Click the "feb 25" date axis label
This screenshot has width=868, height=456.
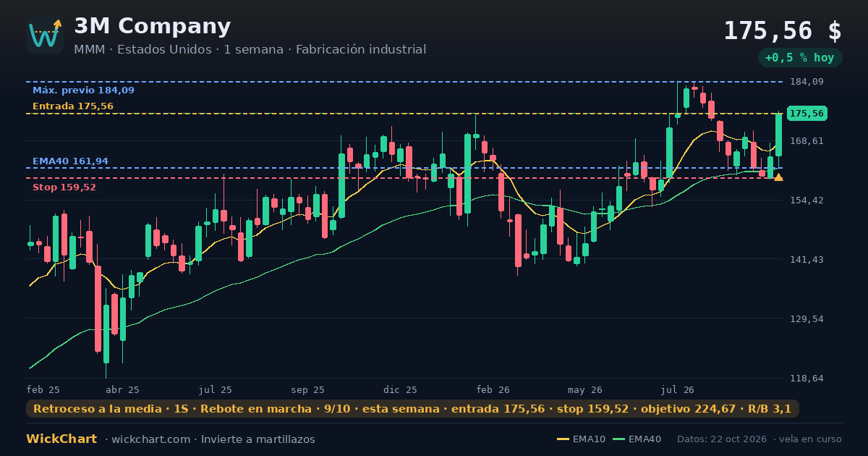click(x=43, y=389)
